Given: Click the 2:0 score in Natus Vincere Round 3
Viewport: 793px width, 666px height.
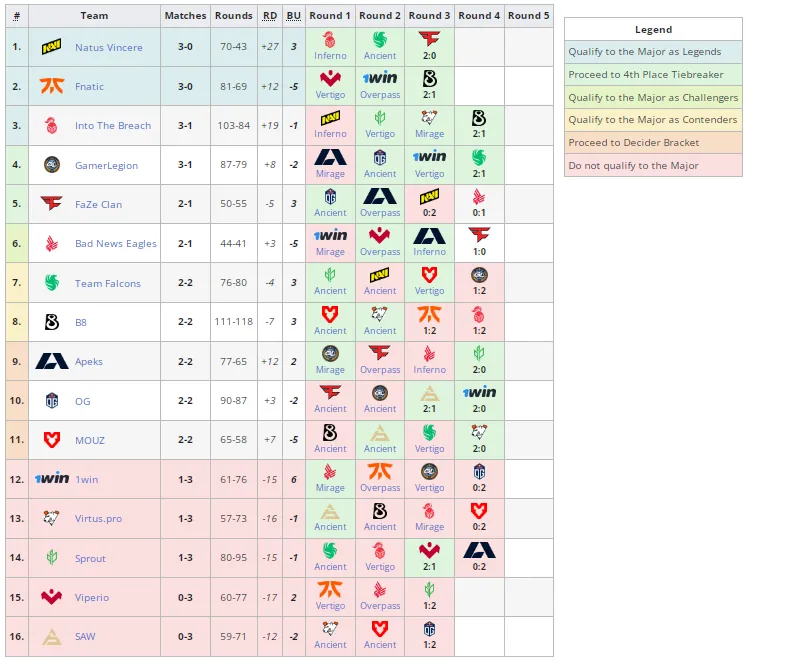Looking at the screenshot, I should point(429,56).
